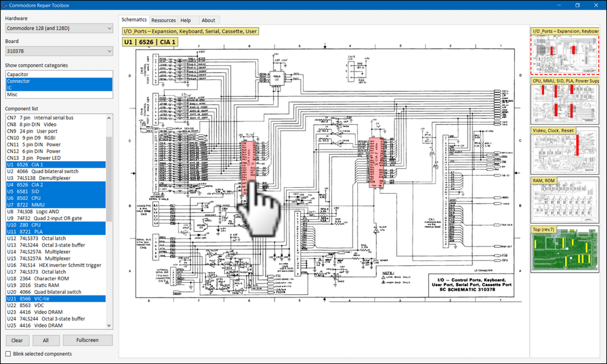This screenshot has height=364, width=607.
Task: Select U14 74LS257A Multiplexer
Action: coord(56,252)
